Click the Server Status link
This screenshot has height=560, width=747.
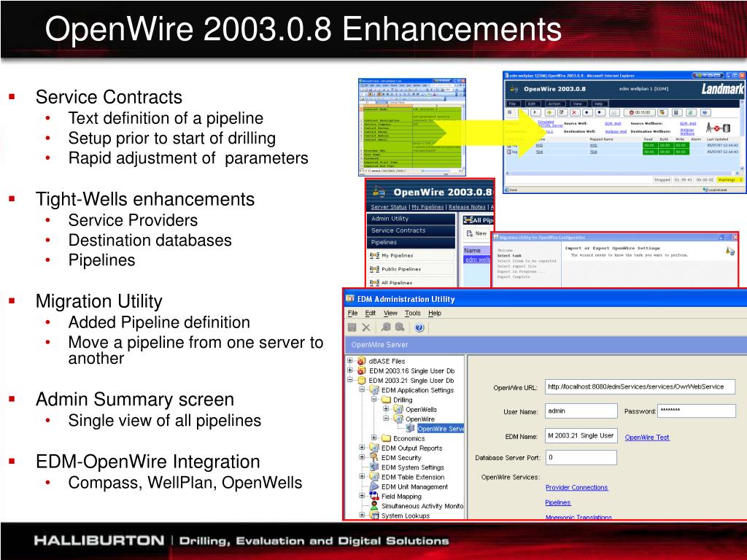[389, 207]
